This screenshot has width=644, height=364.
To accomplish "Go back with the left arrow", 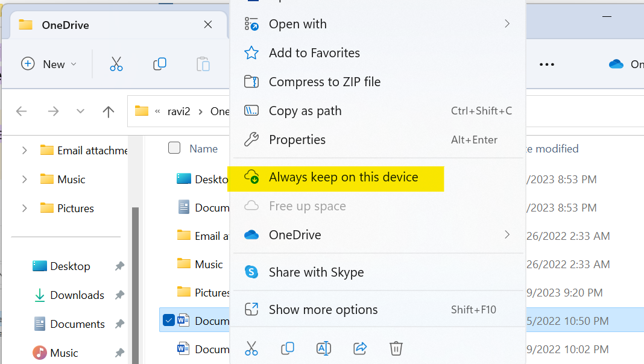I will [21, 111].
